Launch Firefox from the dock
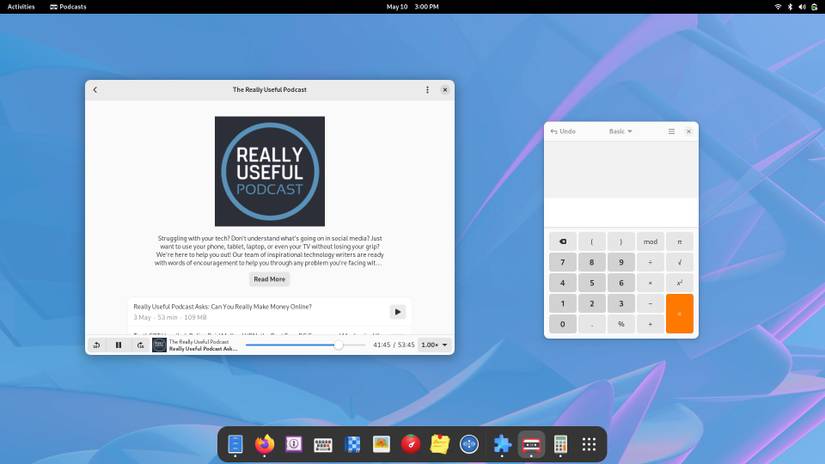The image size is (825, 464). (x=265, y=445)
